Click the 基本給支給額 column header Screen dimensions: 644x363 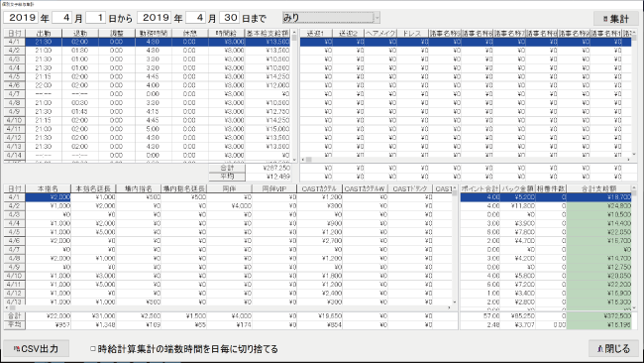click(268, 33)
